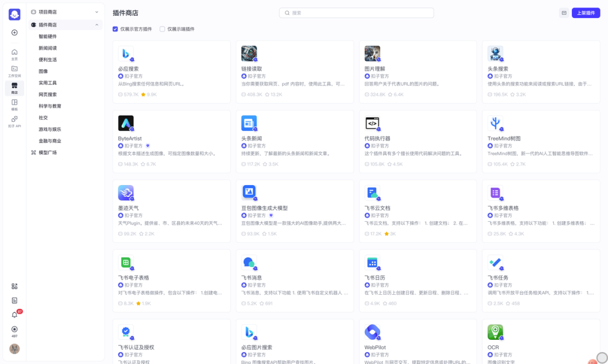Click the 头条搜索 robot plugin icon
Image resolution: width=608 pixels, height=364 pixels.
(x=495, y=53)
